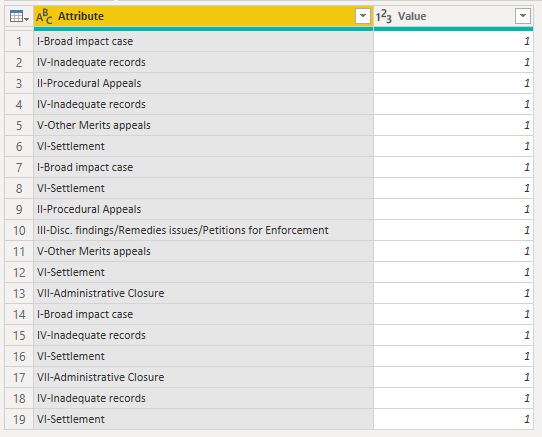Select row 13 'VII-Administrative Closure' cell
This screenshot has height=437, width=542.
click(x=204, y=293)
